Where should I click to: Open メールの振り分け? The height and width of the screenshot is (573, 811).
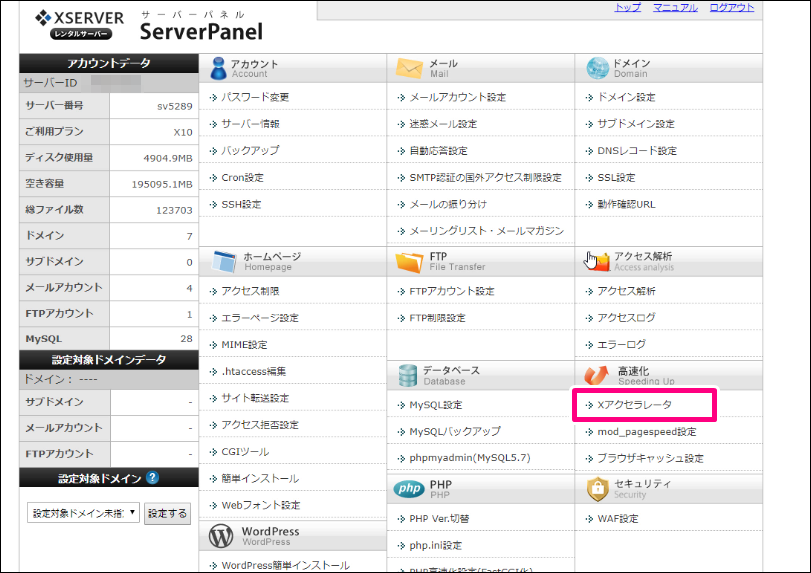pos(448,204)
